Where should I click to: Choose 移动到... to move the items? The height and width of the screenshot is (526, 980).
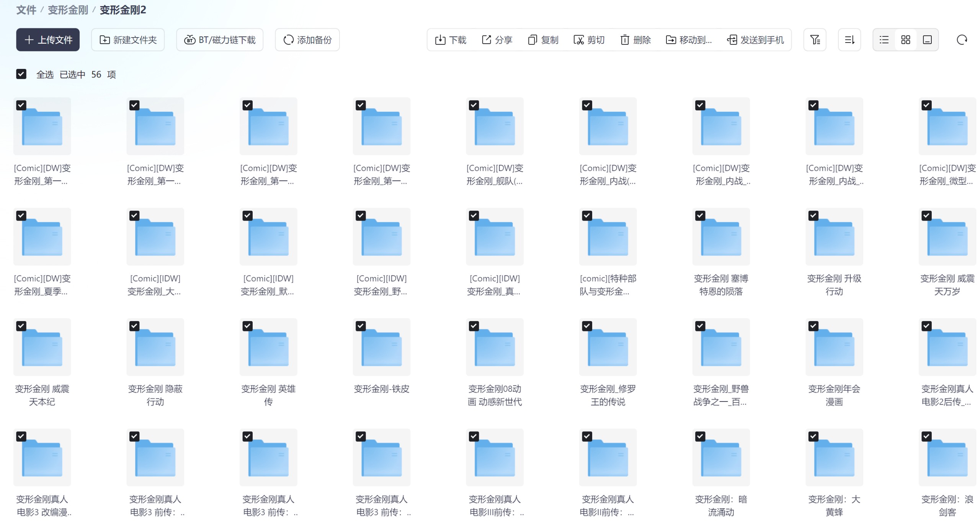688,40
